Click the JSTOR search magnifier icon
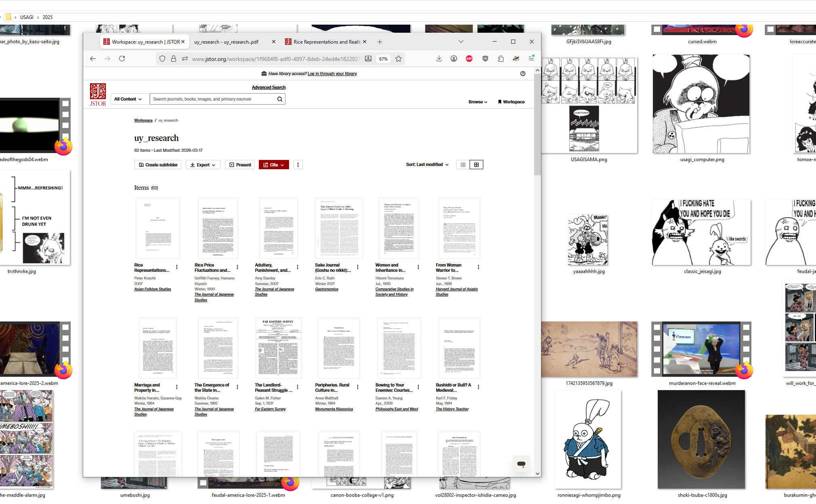Screen dimensions: 816x504 [x=279, y=99]
